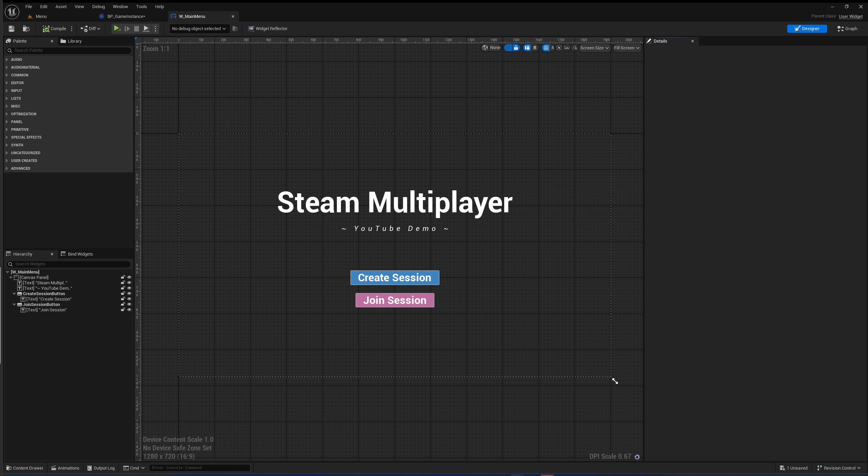868x476 pixels.
Task: Browse to asset in Content Browser
Action: [26, 29]
